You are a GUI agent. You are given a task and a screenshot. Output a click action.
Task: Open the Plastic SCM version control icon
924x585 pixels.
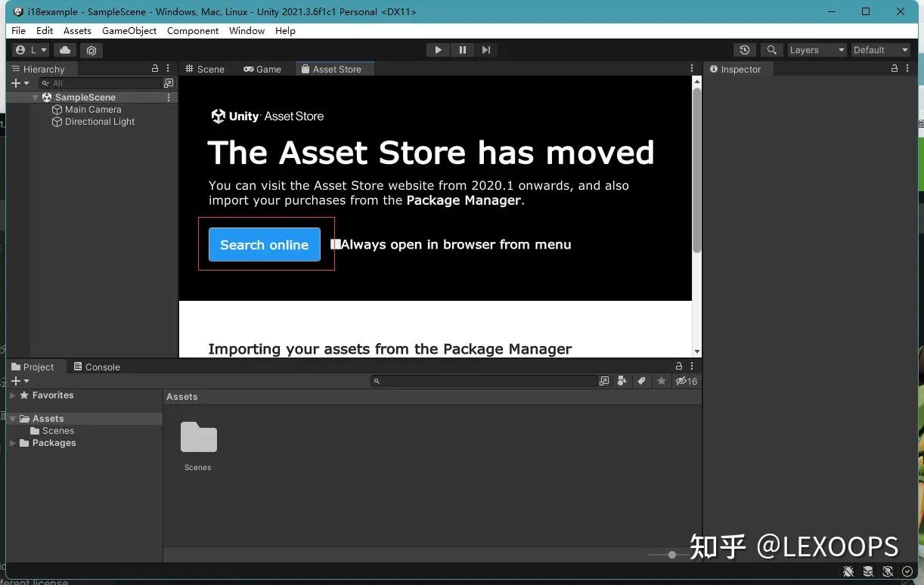click(x=91, y=50)
